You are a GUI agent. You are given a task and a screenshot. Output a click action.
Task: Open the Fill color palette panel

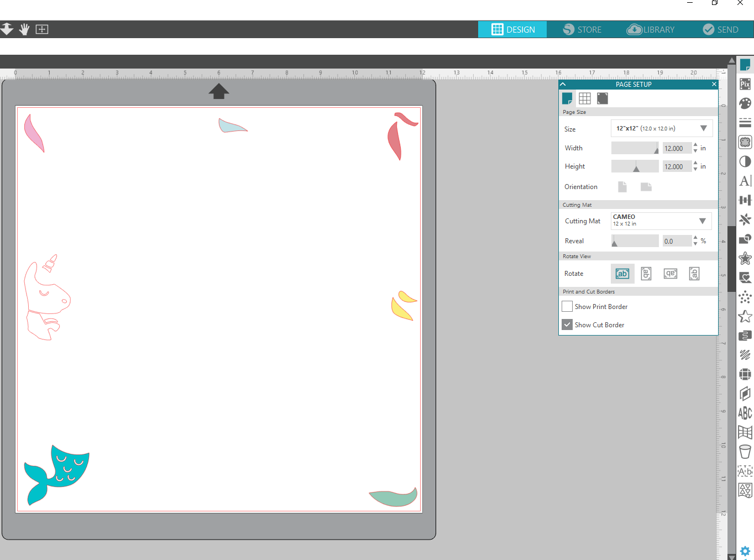pyautogui.click(x=745, y=103)
